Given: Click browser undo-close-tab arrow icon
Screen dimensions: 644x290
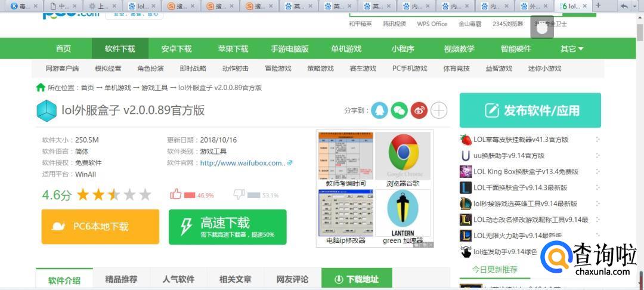Looking at the screenshot, I should [624, 6].
